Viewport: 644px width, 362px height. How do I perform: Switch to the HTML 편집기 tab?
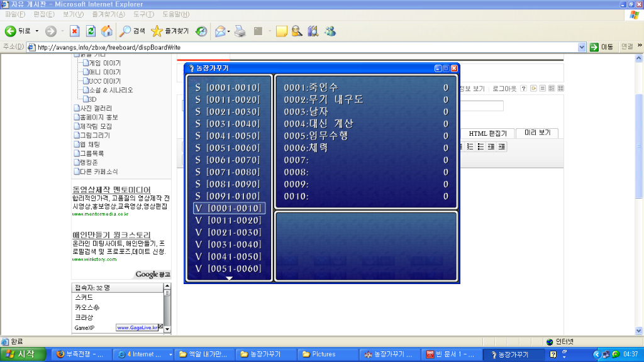point(487,133)
